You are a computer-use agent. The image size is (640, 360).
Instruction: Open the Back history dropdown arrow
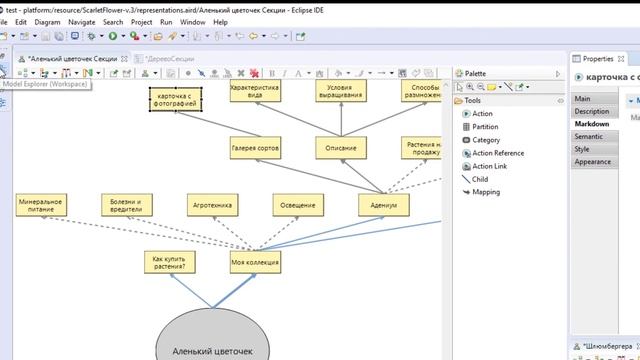[x=264, y=36]
